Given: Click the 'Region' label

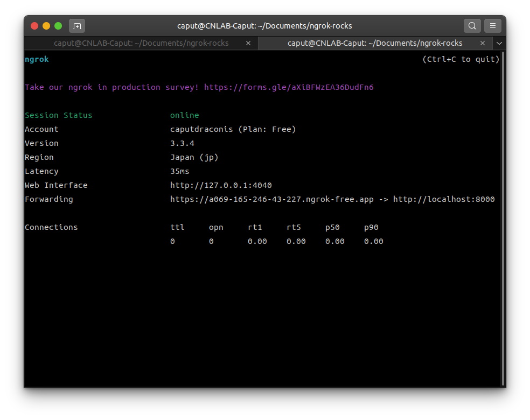Looking at the screenshot, I should click(x=39, y=157).
